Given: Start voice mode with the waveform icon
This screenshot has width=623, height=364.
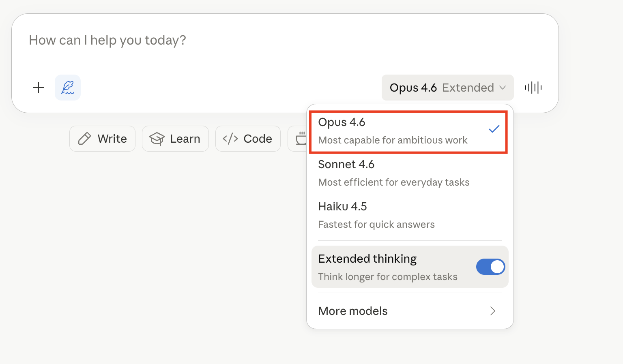Looking at the screenshot, I should (533, 88).
